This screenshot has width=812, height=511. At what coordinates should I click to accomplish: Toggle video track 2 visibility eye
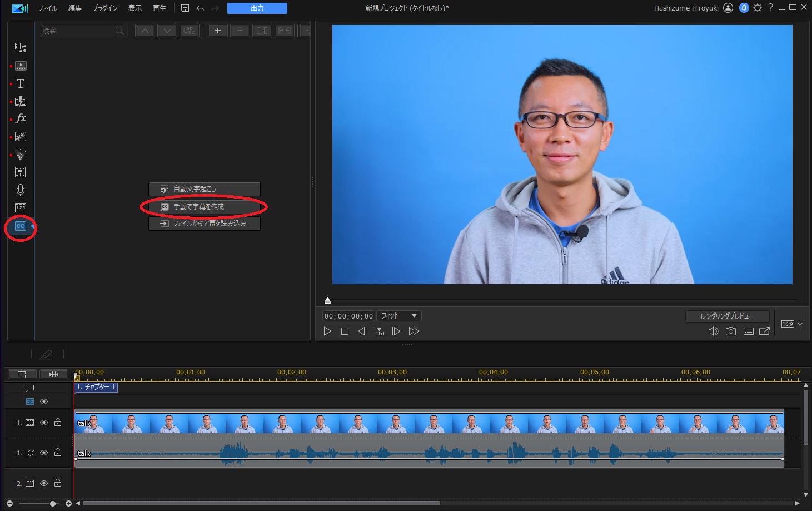pos(44,483)
